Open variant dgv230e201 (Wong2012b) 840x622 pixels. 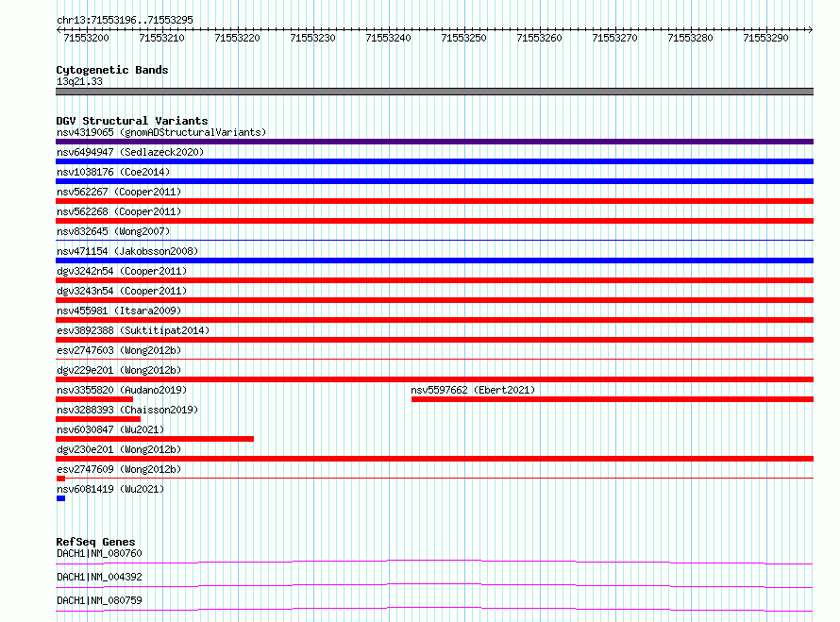[119, 449]
